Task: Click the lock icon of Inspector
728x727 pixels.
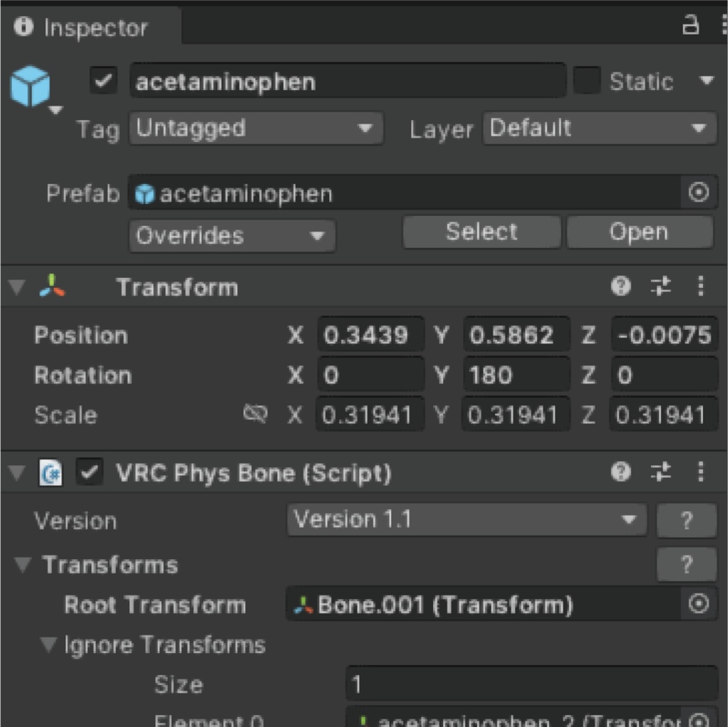Action: [x=690, y=25]
